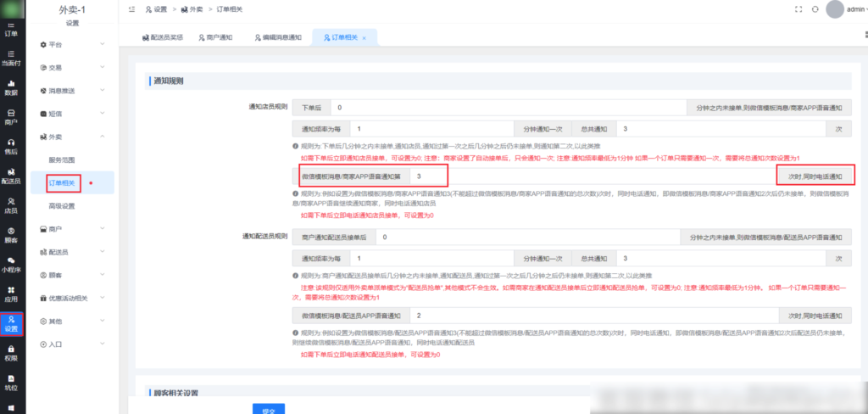Focus the 微信模板消息/商家APP语音通知第 input
The height and width of the screenshot is (414, 868).
tap(593, 176)
